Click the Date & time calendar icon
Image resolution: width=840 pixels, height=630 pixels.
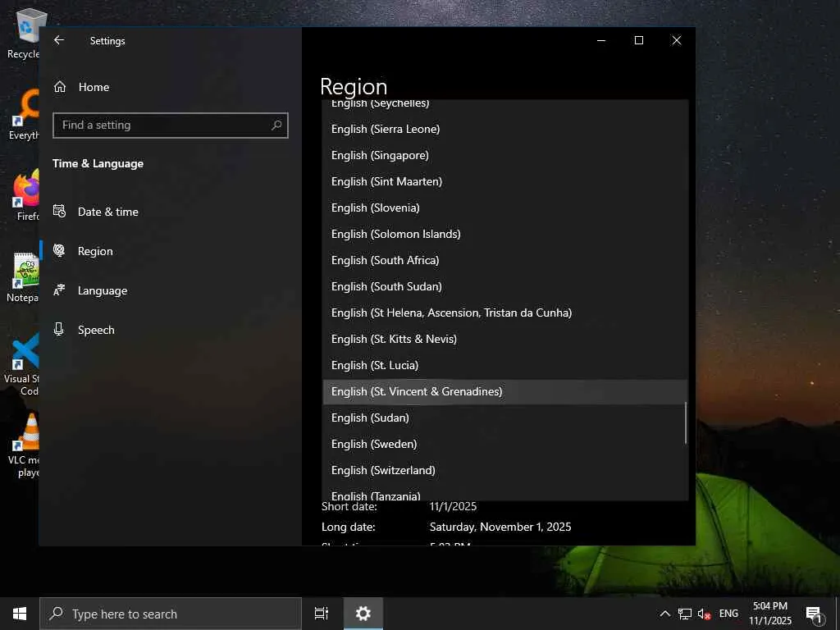[x=59, y=211]
